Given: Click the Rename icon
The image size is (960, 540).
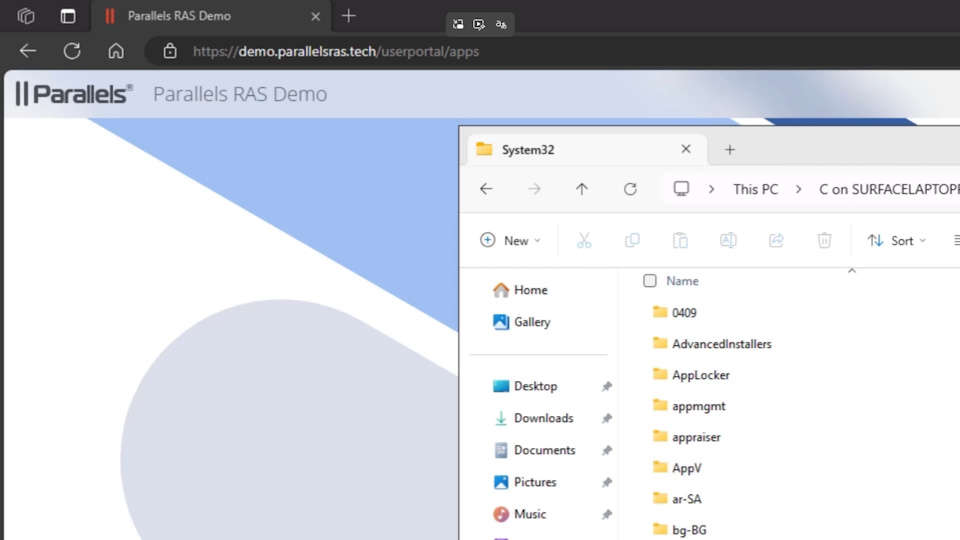Looking at the screenshot, I should point(728,241).
